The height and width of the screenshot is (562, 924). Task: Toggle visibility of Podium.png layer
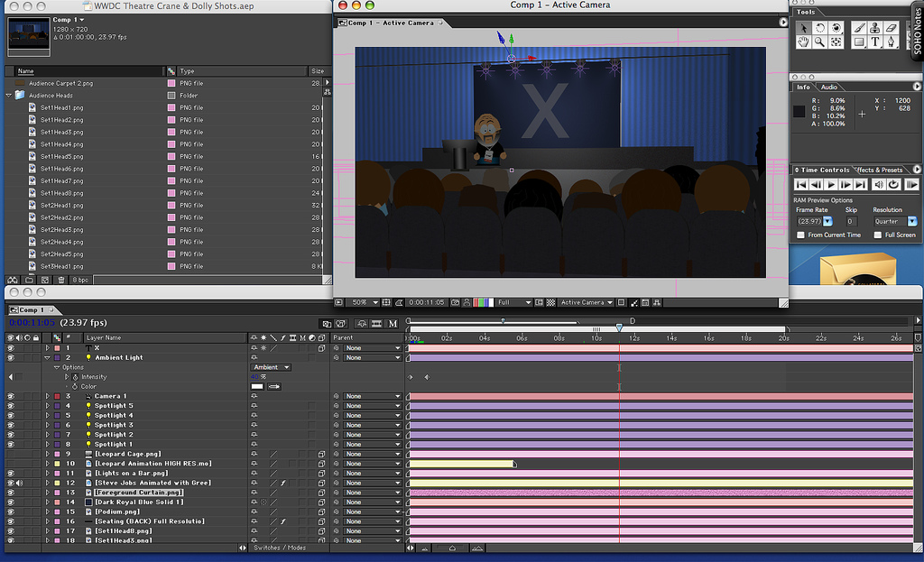[10, 511]
